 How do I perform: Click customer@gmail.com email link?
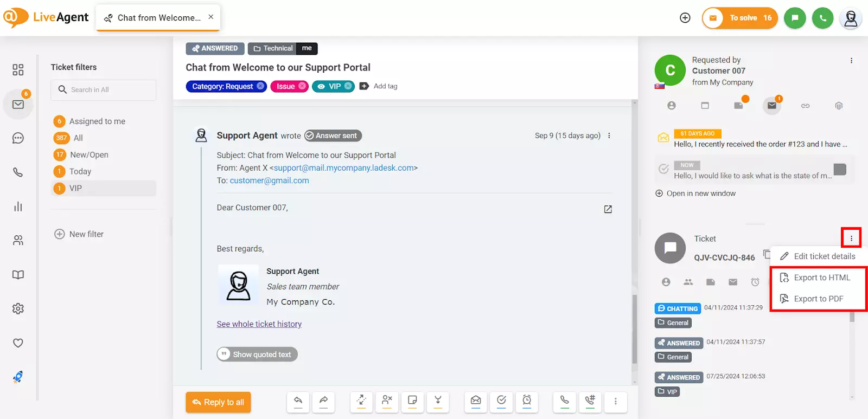pyautogui.click(x=269, y=181)
